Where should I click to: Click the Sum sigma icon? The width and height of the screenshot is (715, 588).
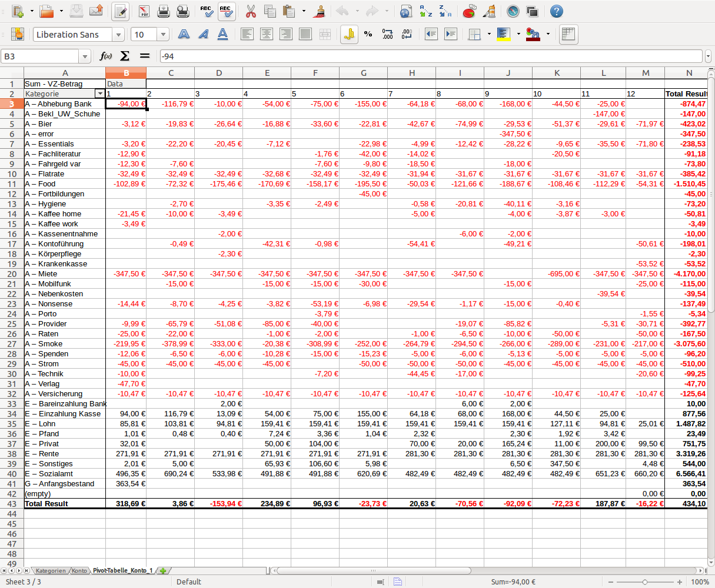(125, 56)
